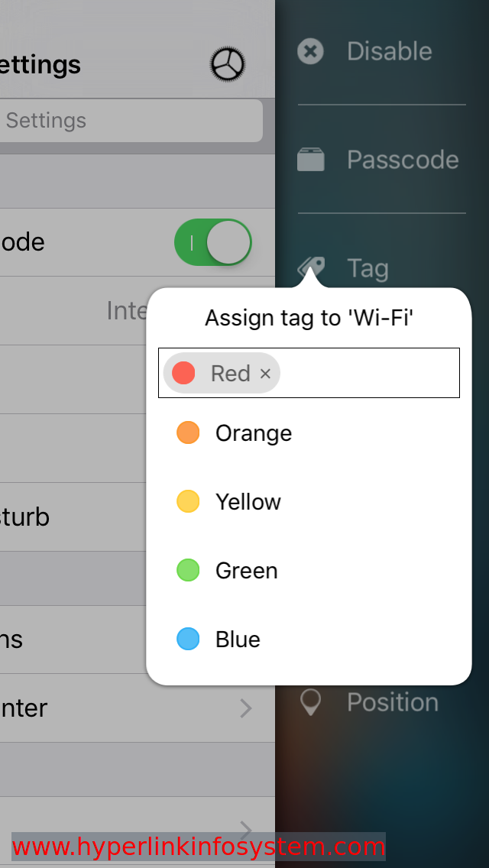489x868 pixels.
Task: Click the Tag label icon
Action: coord(311,267)
